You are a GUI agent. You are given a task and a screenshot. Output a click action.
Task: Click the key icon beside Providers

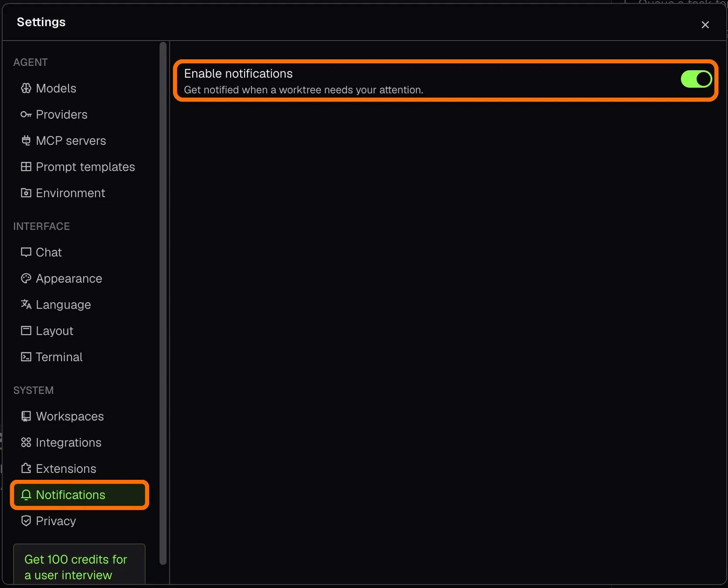(x=26, y=115)
